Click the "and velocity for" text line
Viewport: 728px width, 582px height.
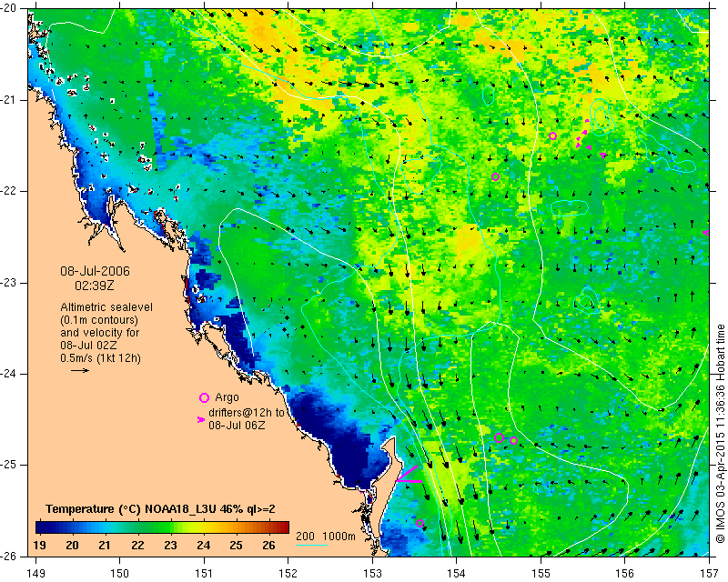pyautogui.click(x=100, y=333)
